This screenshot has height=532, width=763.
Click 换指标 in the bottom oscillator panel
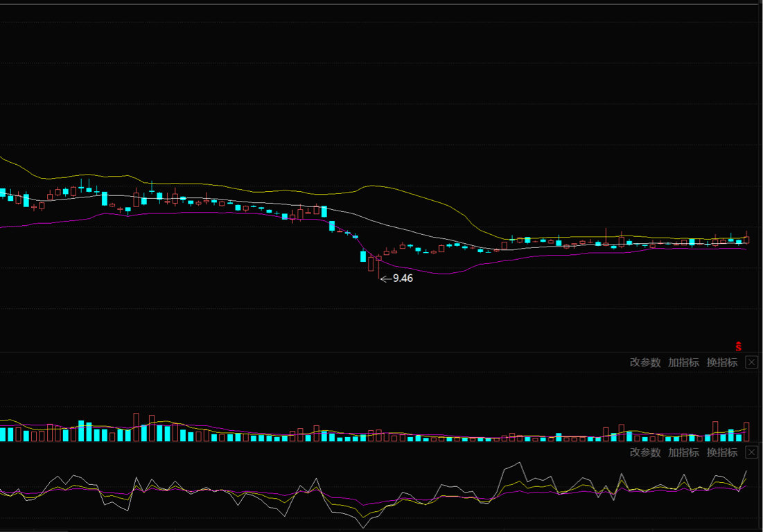click(x=722, y=452)
